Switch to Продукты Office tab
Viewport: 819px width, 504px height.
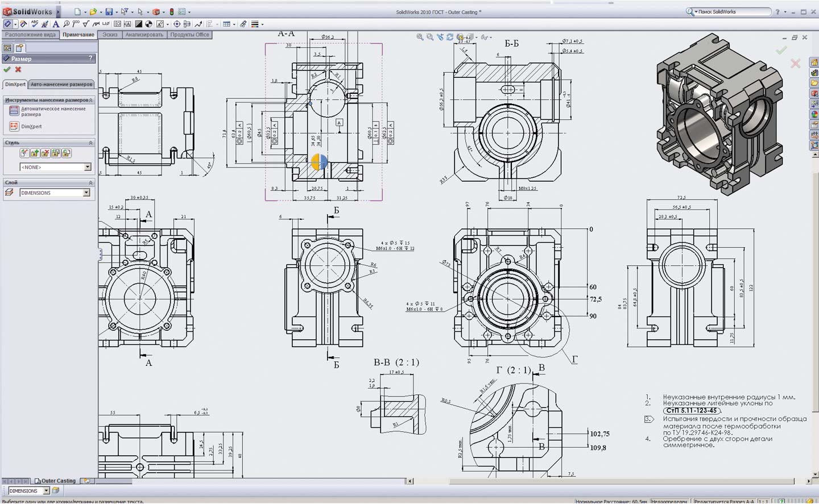(189, 35)
